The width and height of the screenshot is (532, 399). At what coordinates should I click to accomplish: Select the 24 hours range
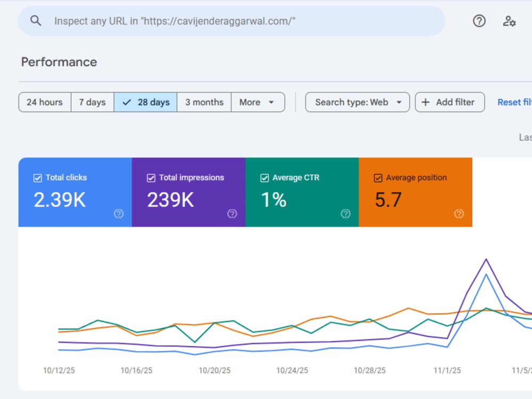tap(45, 102)
